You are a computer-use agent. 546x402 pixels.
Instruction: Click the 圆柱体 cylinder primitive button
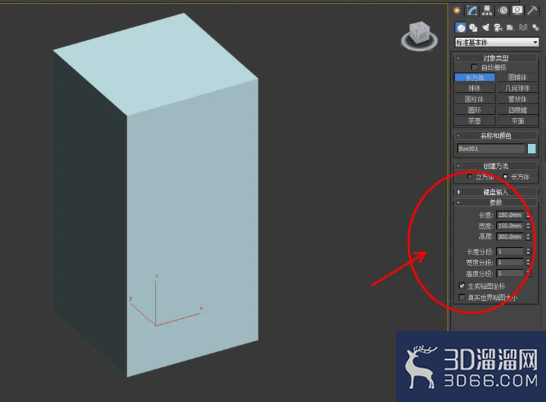coord(475,99)
